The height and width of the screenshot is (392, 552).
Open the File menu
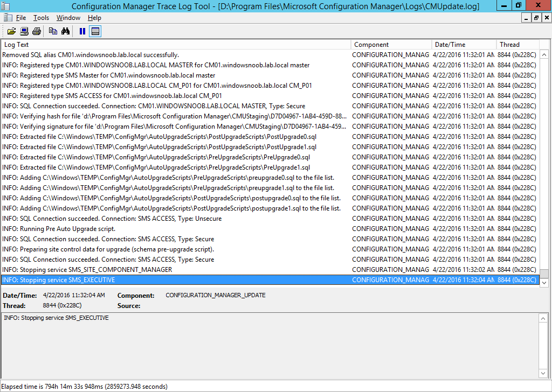point(21,18)
